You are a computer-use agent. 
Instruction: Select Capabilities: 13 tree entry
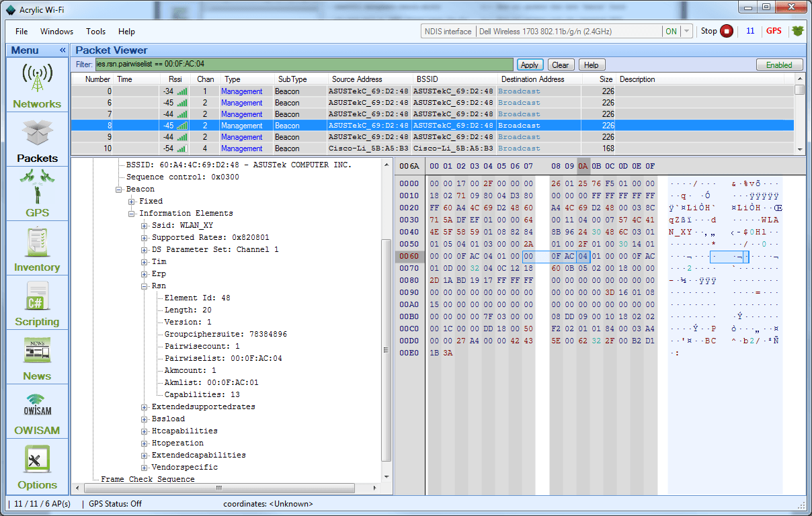202,395
